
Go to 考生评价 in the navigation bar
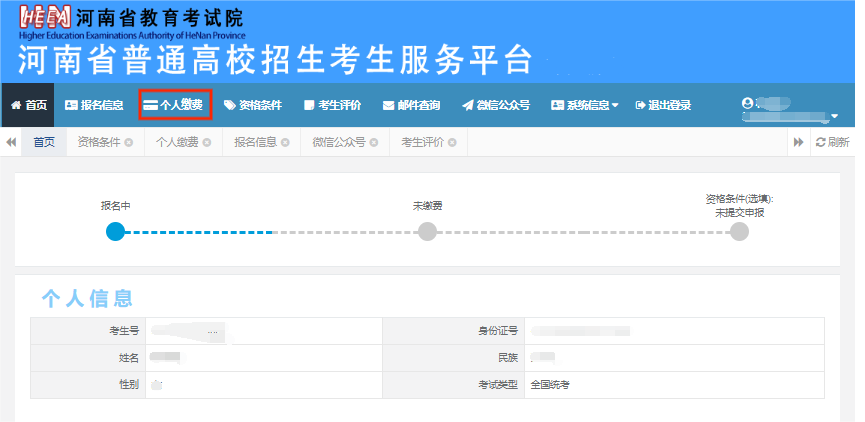pyautogui.click(x=332, y=105)
